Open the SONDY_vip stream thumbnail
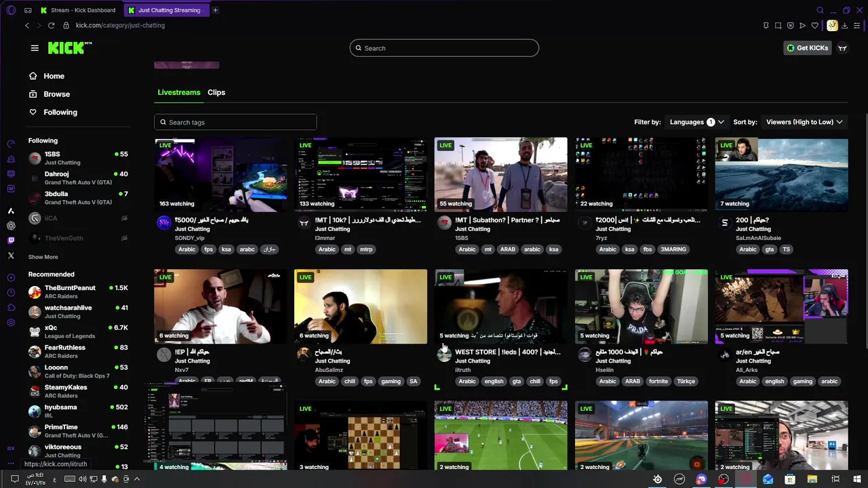 [x=220, y=175]
